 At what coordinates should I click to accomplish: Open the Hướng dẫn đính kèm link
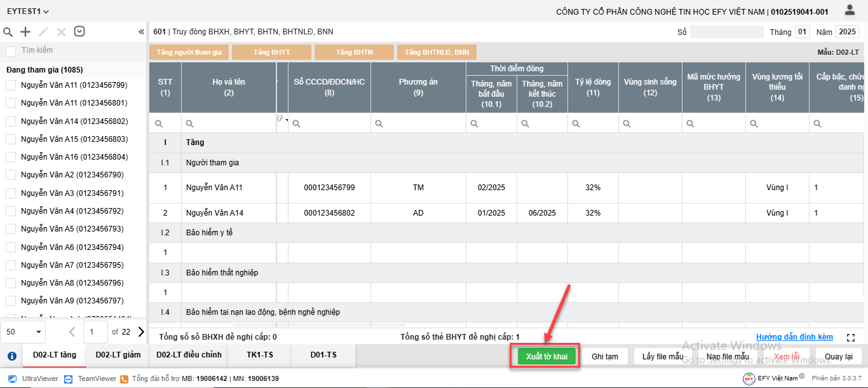pyautogui.click(x=794, y=337)
